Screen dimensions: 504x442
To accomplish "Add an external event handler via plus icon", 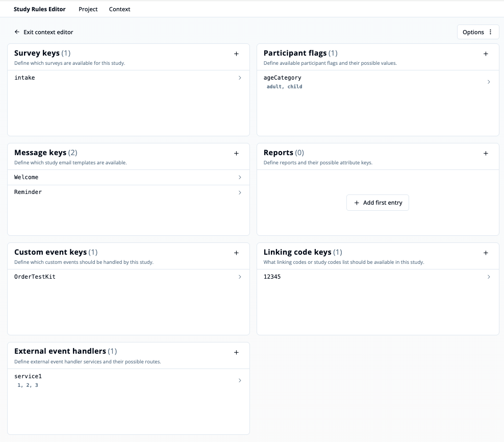I will [236, 352].
